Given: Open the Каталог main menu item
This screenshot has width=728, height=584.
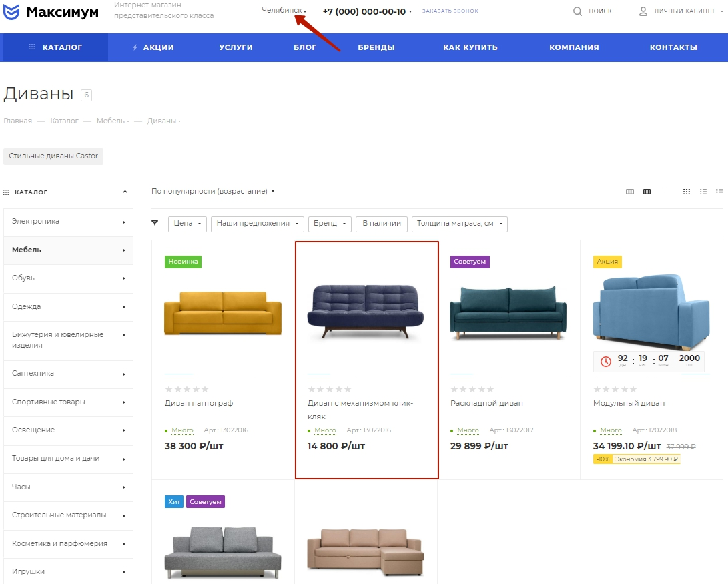Looking at the screenshot, I should click(55, 47).
